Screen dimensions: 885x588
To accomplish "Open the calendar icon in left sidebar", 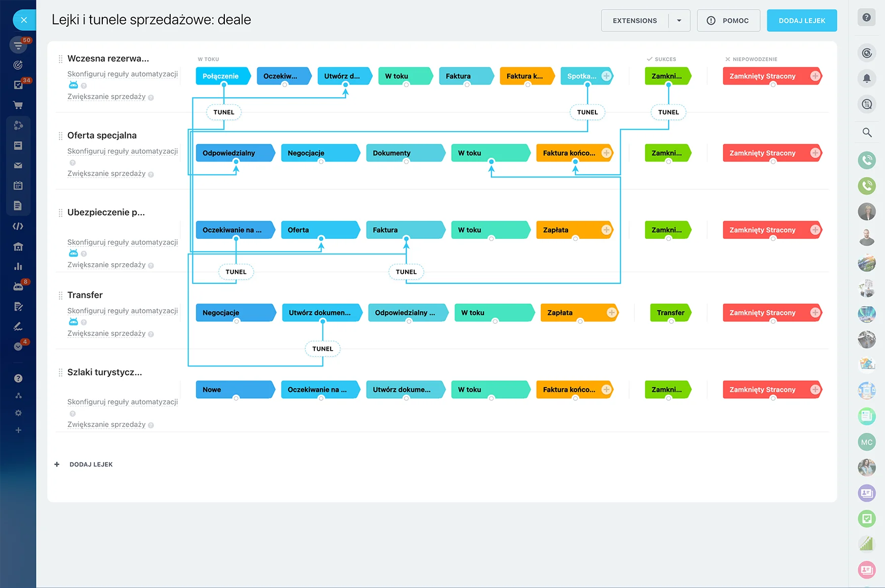I will point(18,186).
